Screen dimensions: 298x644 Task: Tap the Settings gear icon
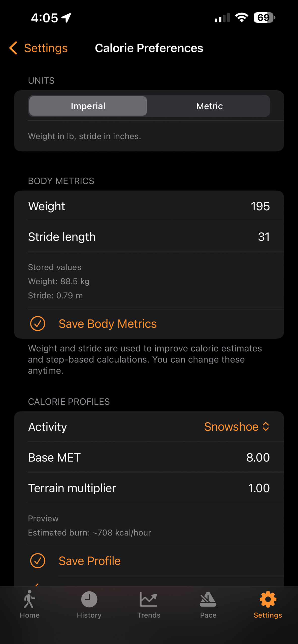pos(268,599)
